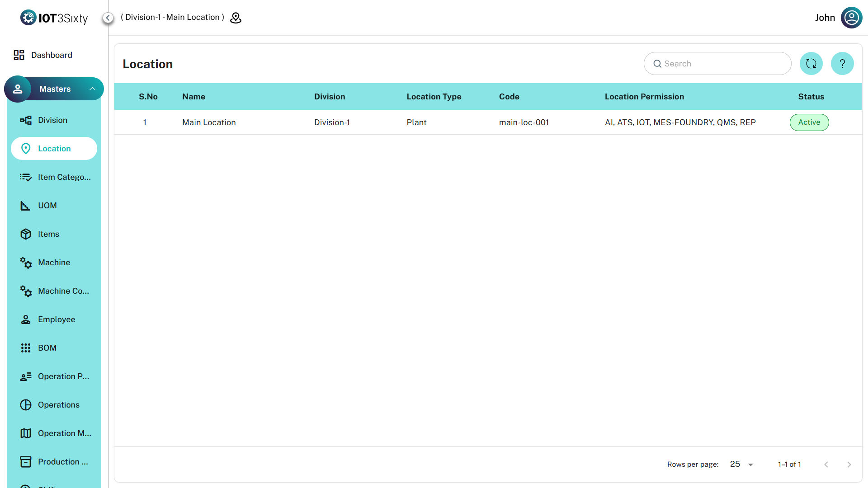Open John's user profile avatar
Viewport: 868px width, 488px height.
coord(851,18)
